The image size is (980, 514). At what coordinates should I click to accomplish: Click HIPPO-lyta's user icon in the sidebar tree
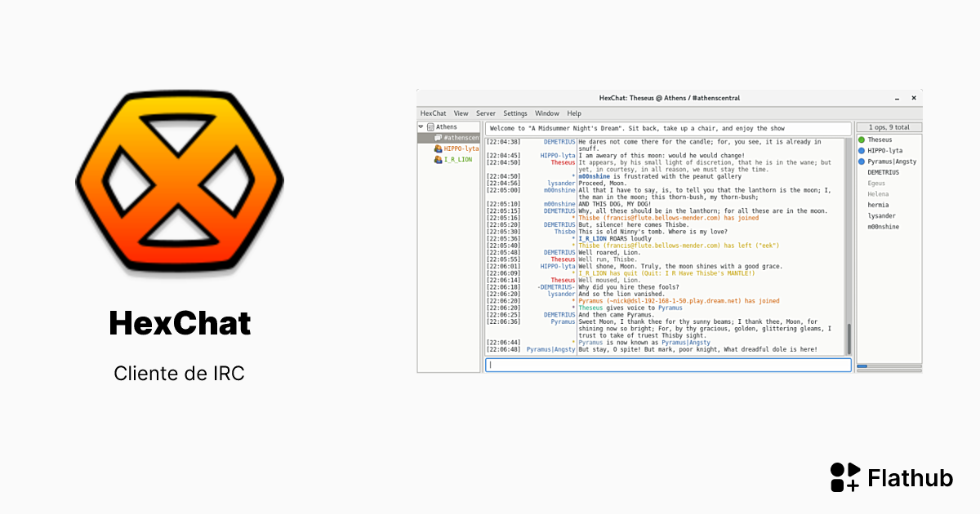click(438, 149)
